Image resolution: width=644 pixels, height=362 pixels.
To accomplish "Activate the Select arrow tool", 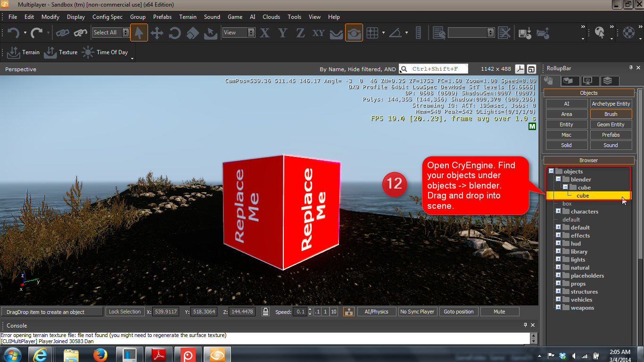I will pos(139,33).
